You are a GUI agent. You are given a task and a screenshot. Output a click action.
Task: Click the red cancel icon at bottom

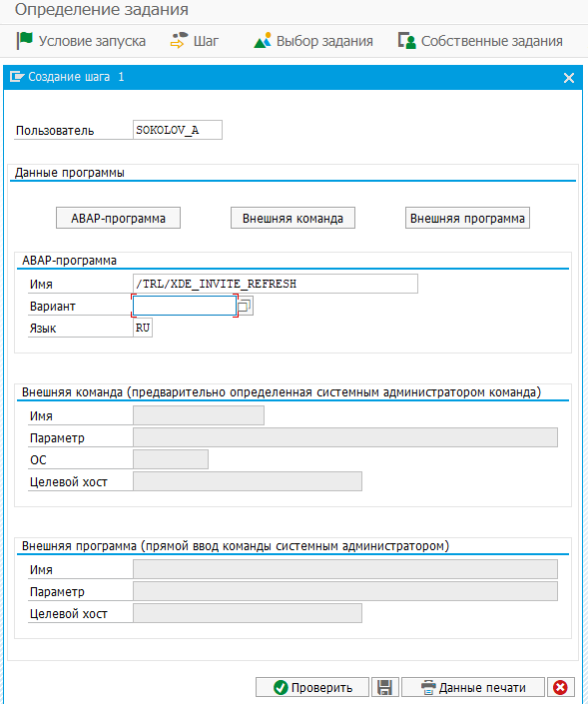560,687
